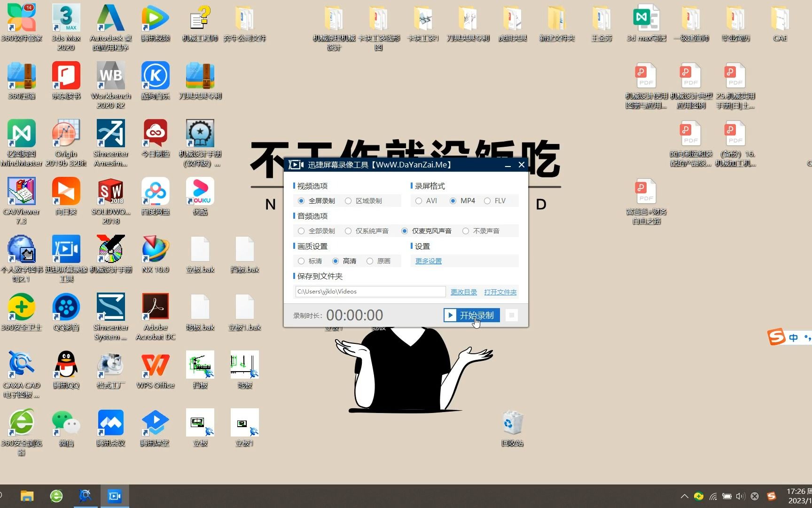The image size is (812, 508).
Task: Open CAJViewer 7.3 desktop icon
Action: click(x=22, y=201)
